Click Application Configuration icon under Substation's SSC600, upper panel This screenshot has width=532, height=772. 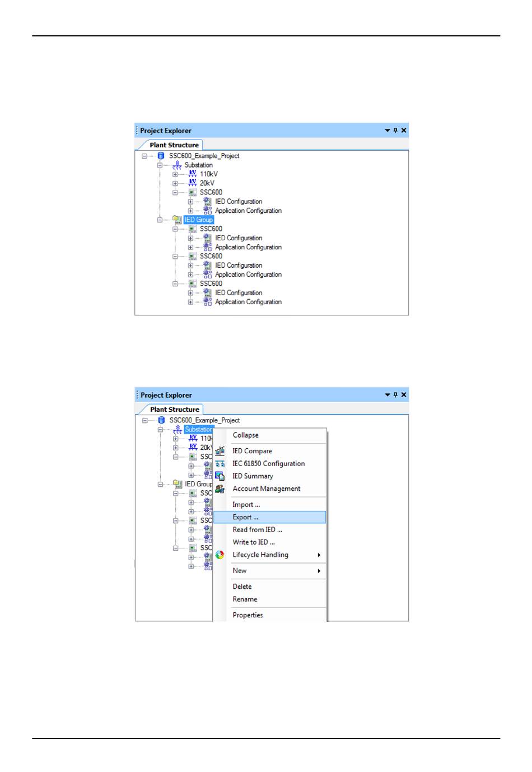click(x=208, y=210)
